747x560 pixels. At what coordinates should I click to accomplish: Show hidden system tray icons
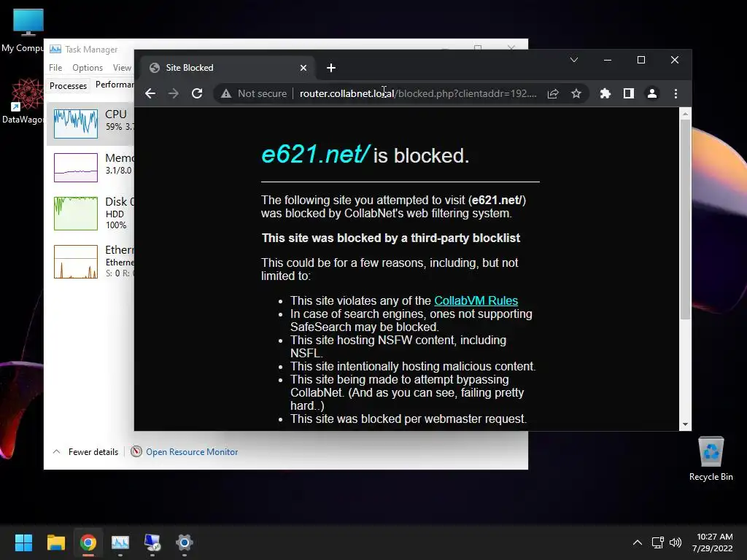pos(638,542)
